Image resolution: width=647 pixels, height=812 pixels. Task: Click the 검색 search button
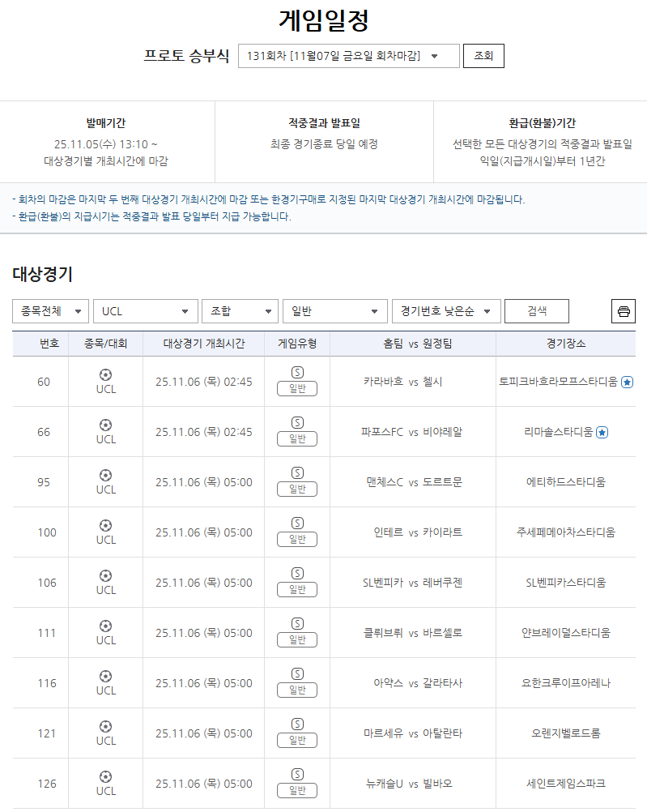536,310
